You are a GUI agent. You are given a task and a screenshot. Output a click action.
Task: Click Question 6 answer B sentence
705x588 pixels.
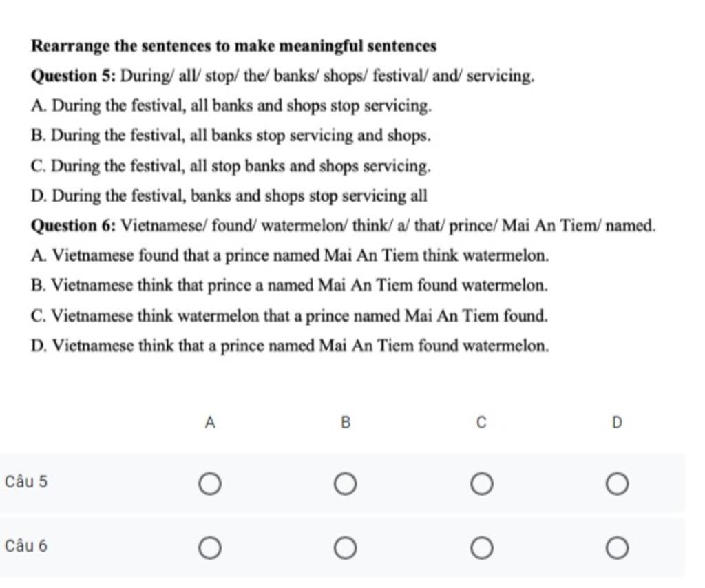[290, 286]
